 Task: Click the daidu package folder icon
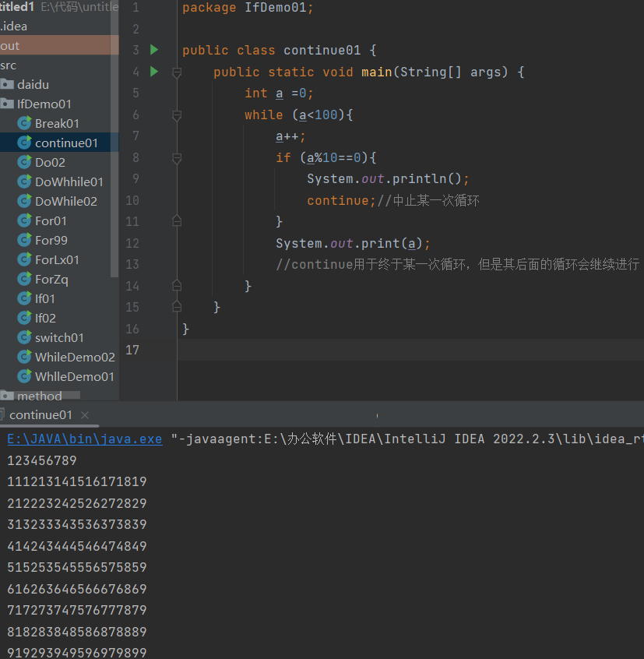click(7, 84)
